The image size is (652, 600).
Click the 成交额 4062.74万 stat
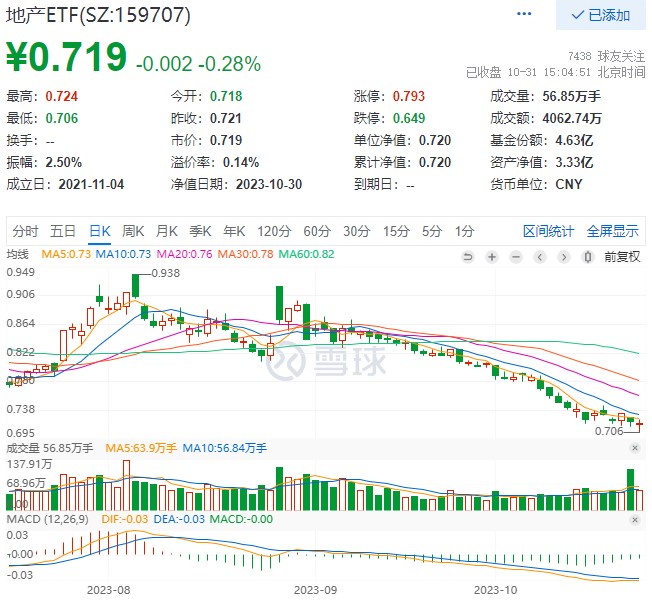[x=546, y=119]
